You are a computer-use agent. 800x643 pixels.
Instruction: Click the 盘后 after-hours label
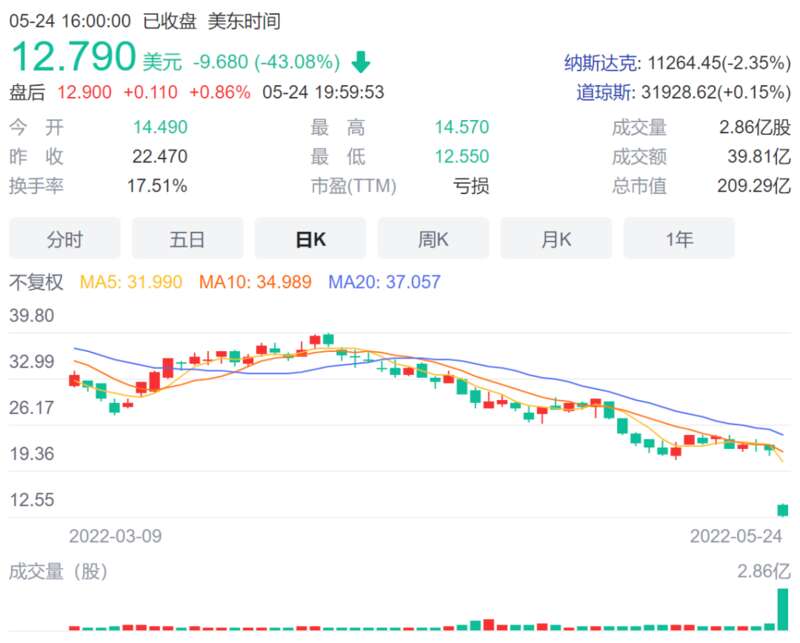[x=27, y=92]
